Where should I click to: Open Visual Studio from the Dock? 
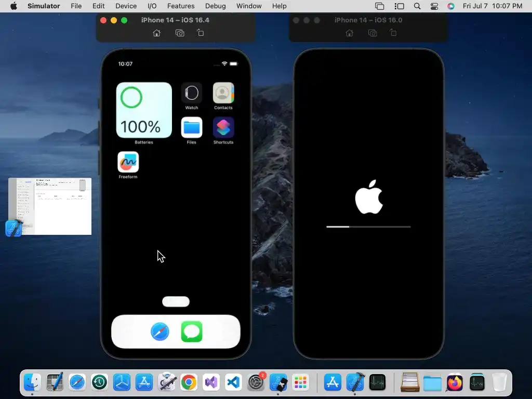[x=211, y=382]
